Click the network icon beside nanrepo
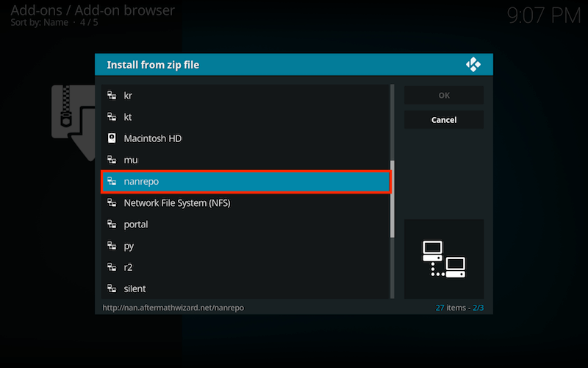 [x=112, y=181]
